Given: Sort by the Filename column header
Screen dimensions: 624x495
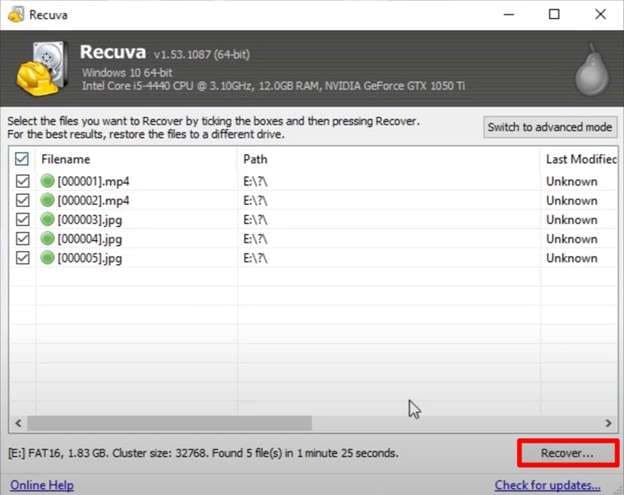Looking at the screenshot, I should pyautogui.click(x=136, y=159).
